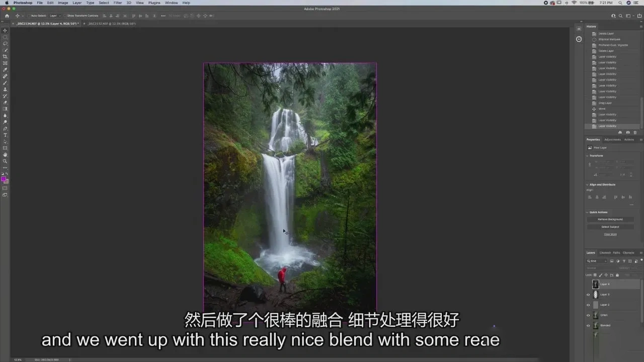Enable the Auto-Select checkbox
The width and height of the screenshot is (644, 362).
[x=30, y=16]
